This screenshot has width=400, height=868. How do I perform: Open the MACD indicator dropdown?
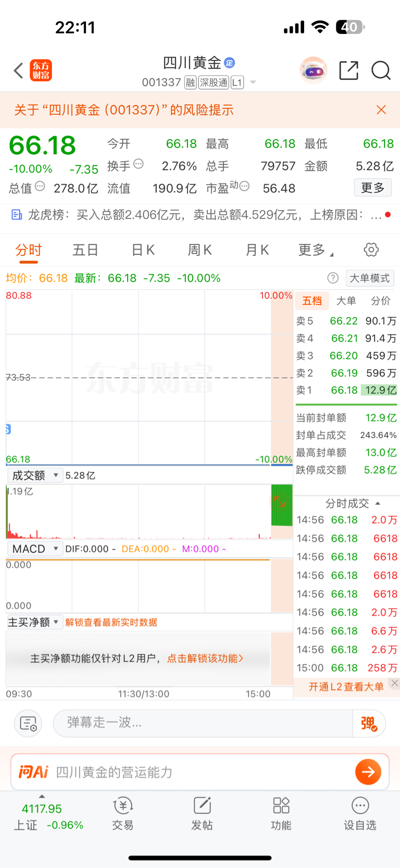coord(34,549)
